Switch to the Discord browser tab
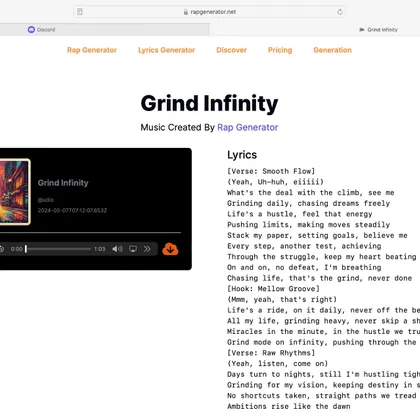420x420 pixels. pyautogui.click(x=105, y=30)
